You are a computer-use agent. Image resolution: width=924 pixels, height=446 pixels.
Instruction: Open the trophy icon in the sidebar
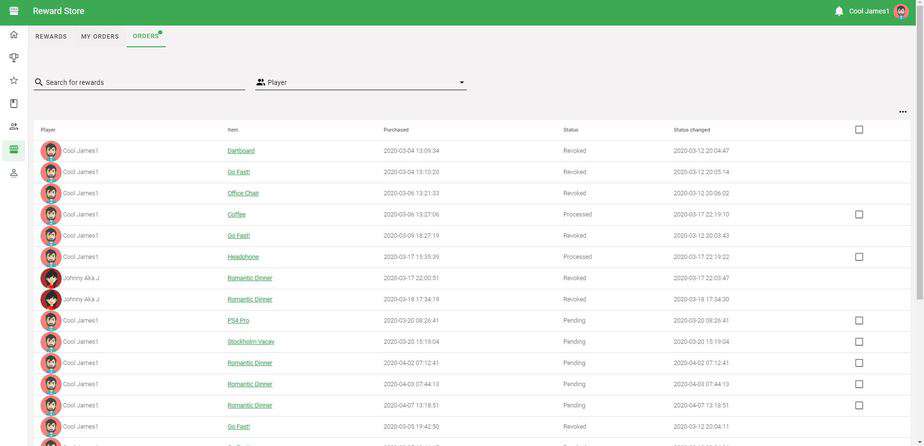pos(14,58)
